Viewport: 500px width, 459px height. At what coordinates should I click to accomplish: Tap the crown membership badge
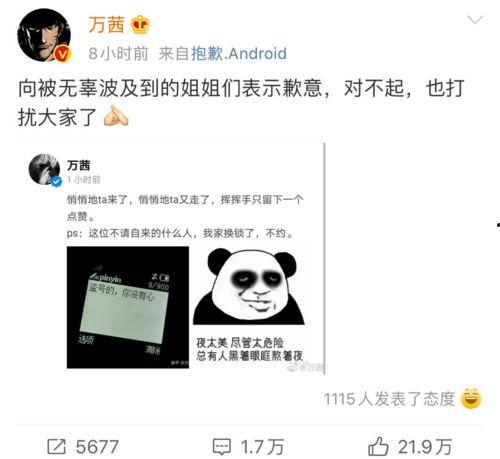[140, 25]
